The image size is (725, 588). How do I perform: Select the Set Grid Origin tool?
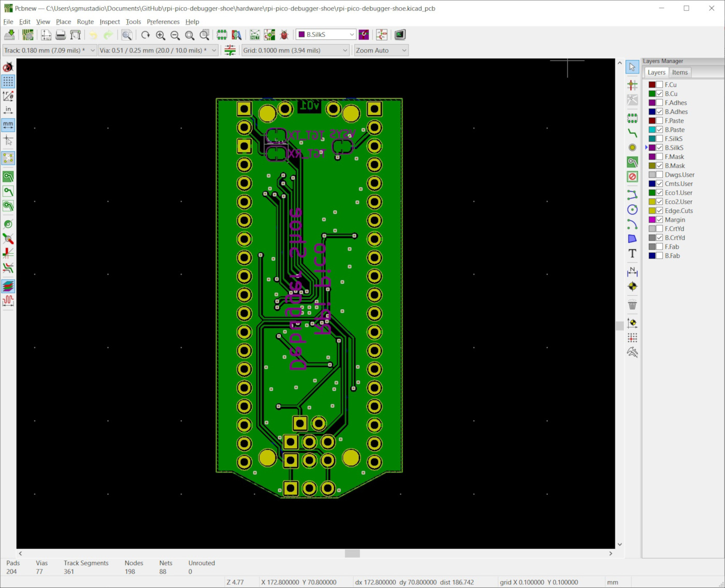click(632, 338)
